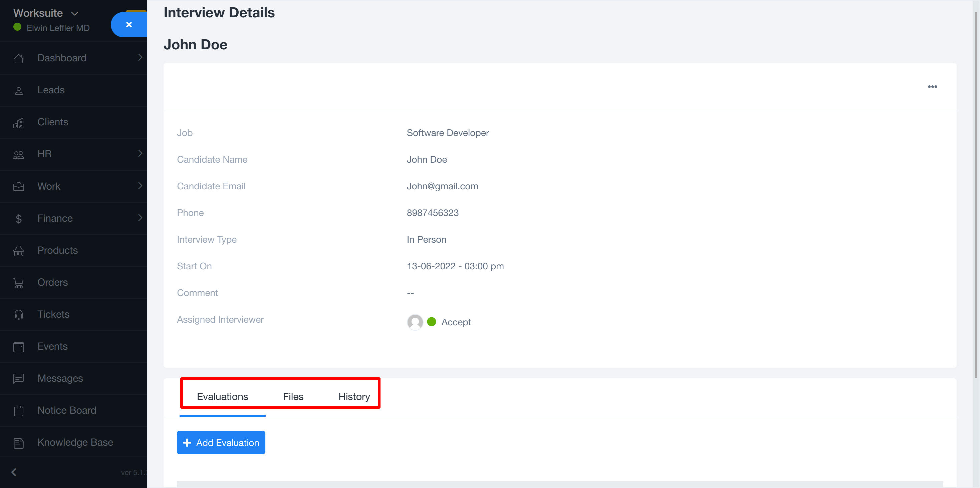Click the Clients building icon

point(18,123)
